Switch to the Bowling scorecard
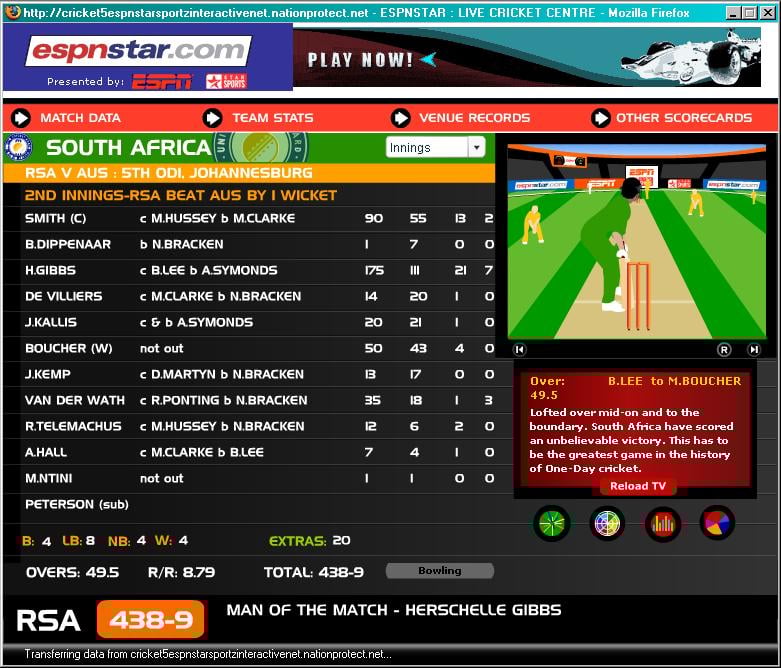Screen dimensions: 781x668 [x=440, y=571]
